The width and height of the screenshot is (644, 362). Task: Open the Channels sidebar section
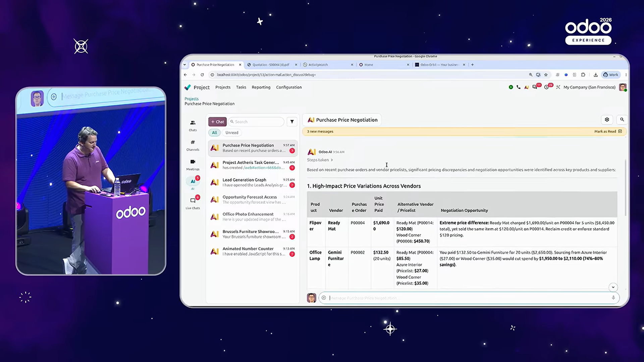(193, 145)
